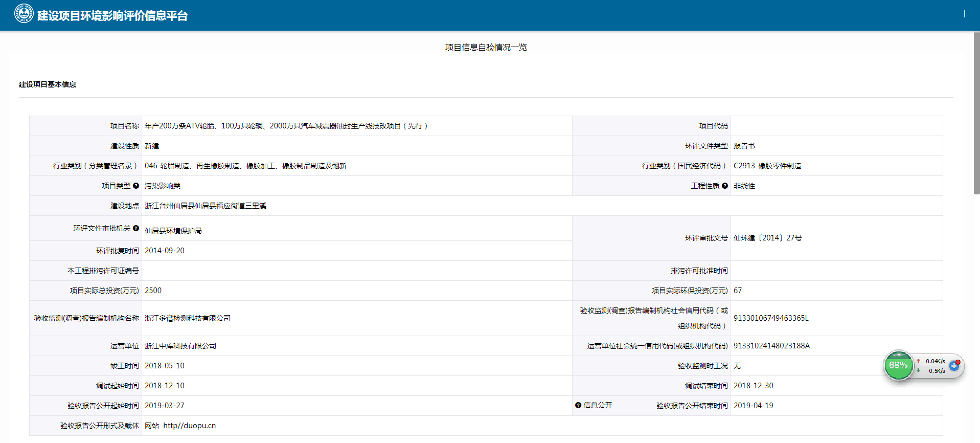Viewport: 980px width, 443px height.
Task: Click the help icon beside 环评文件审批机关
Action: [136, 228]
